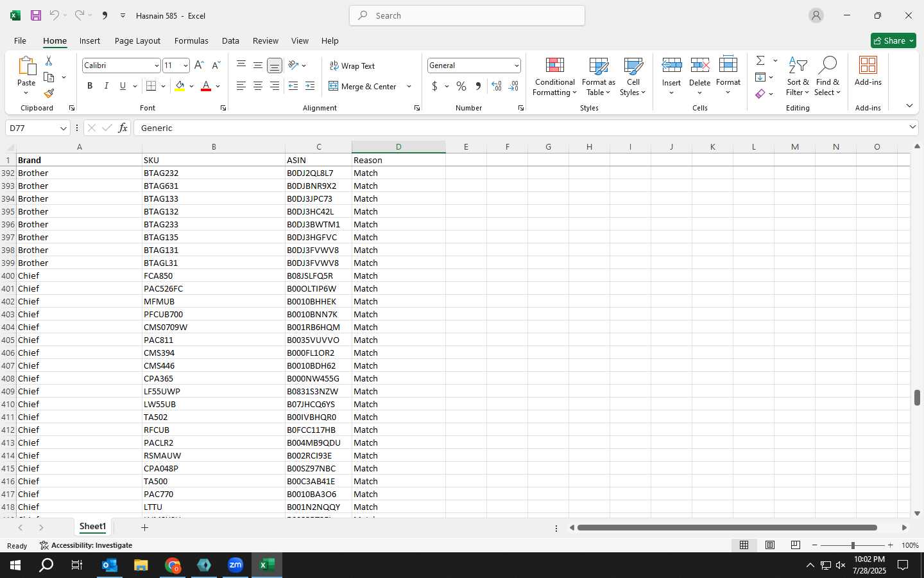
Task: Click Increase Decimal icon
Action: point(497,86)
